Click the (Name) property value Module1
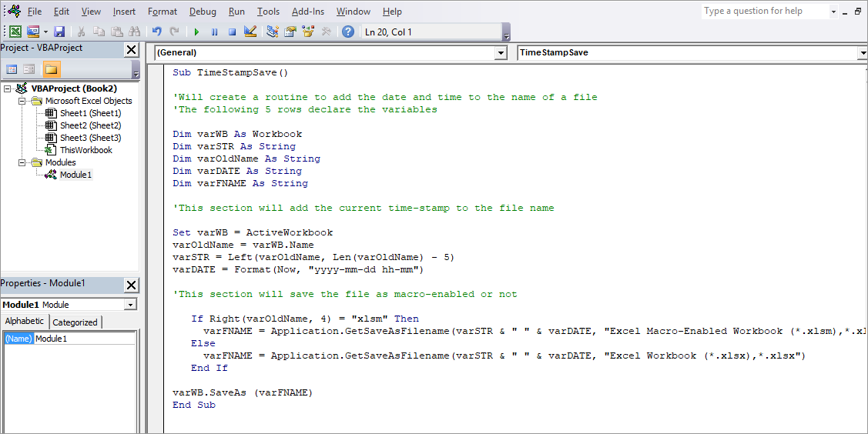This screenshot has height=434, width=868. 85,339
